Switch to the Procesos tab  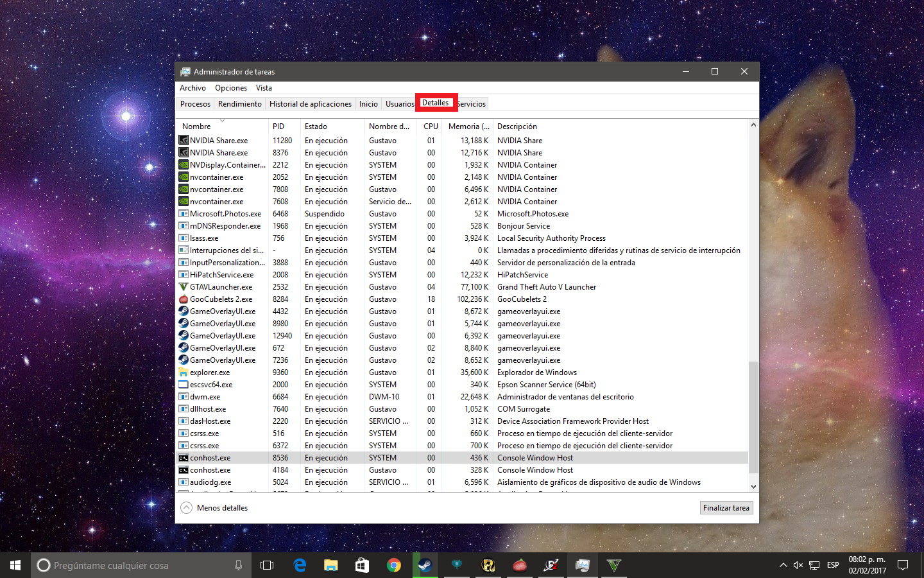(195, 104)
